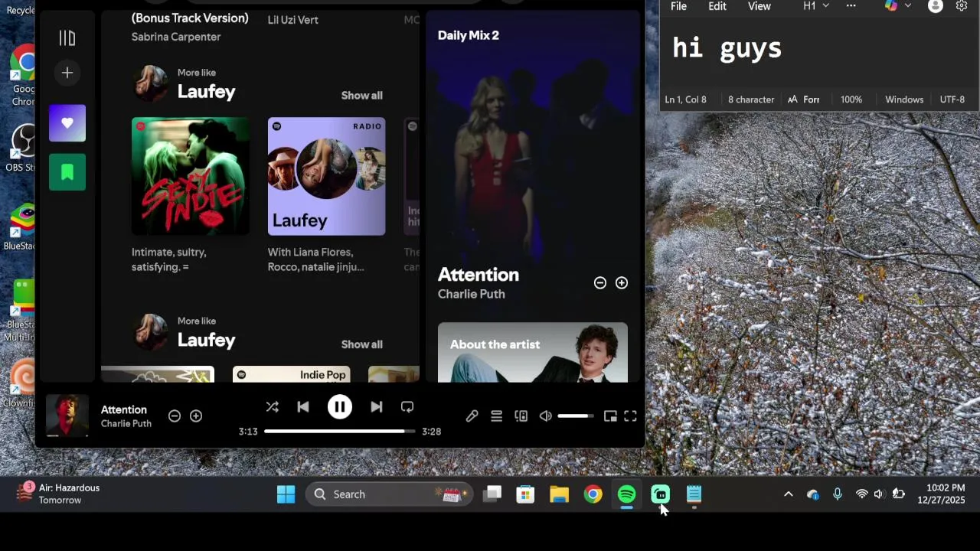Click About the artist card
Image resolution: width=980 pixels, height=551 pixels.
[x=533, y=353]
